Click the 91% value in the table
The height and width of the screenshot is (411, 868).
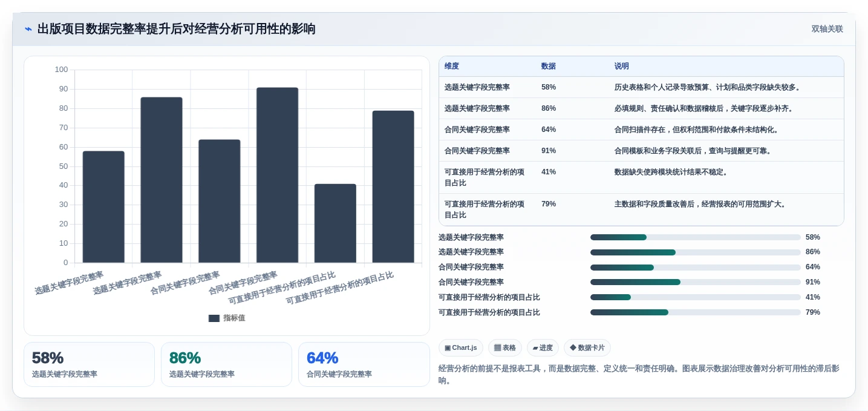[549, 151]
